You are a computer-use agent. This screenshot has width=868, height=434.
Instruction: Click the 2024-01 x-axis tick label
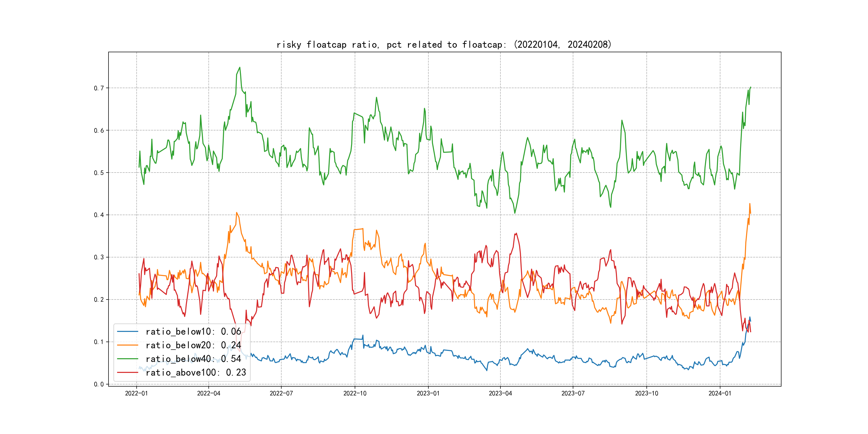(x=720, y=393)
